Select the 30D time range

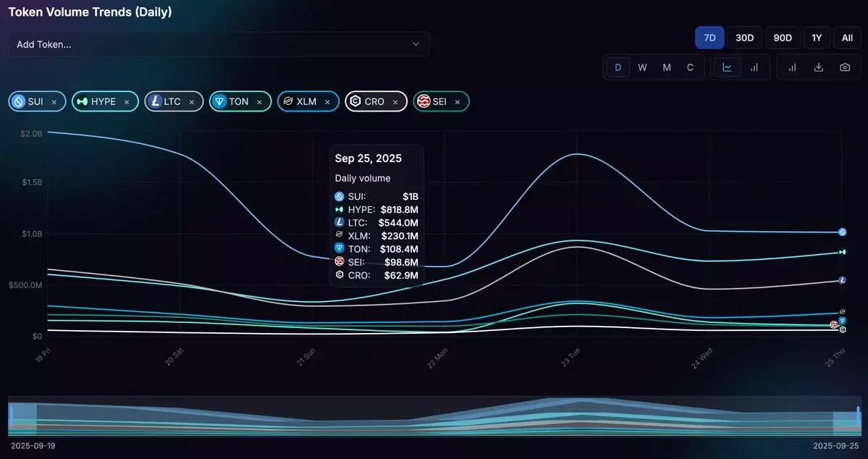point(744,38)
